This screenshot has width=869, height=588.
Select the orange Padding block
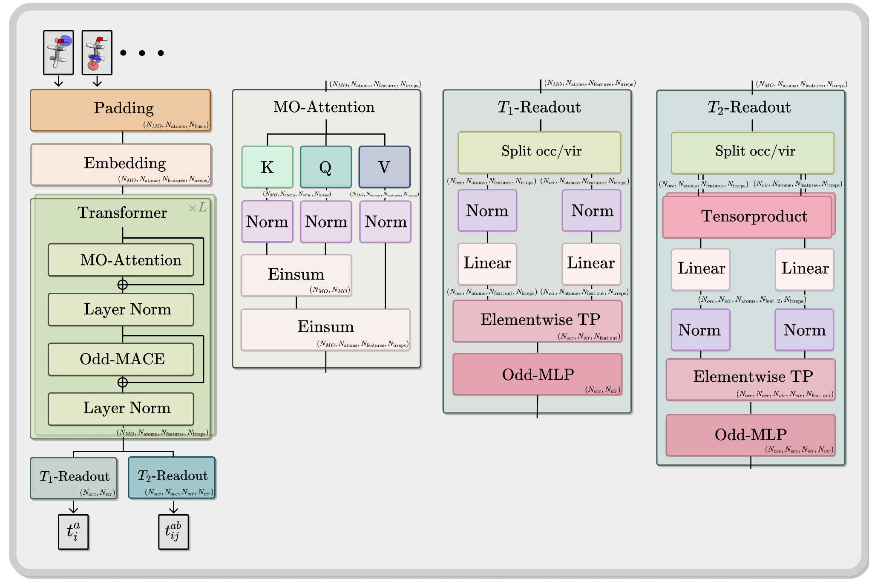121,110
